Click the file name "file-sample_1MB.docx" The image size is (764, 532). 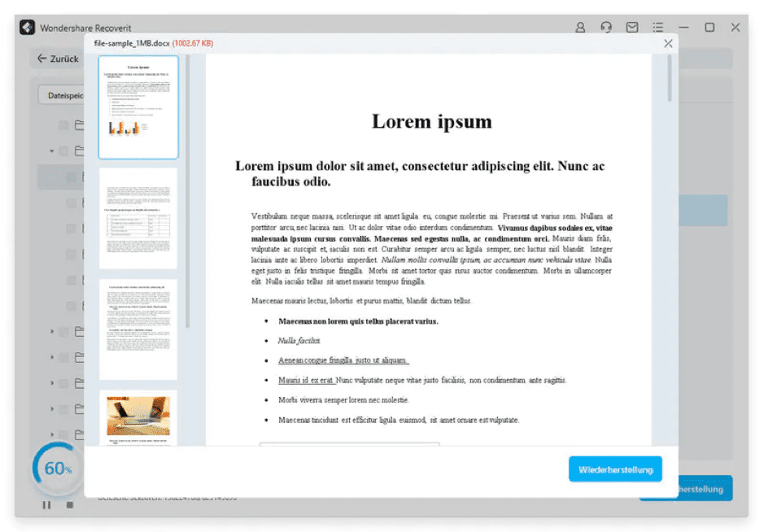pos(132,43)
